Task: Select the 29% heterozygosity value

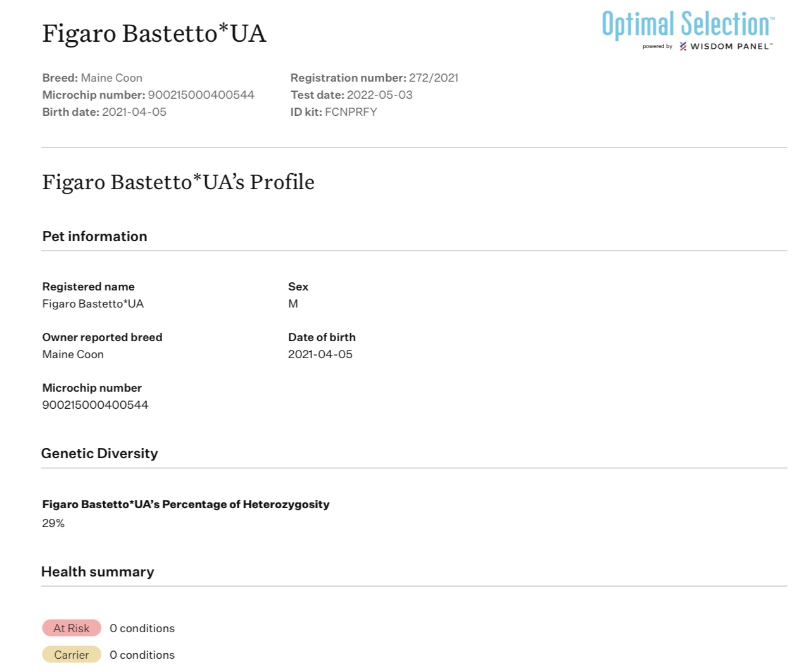Action: 53,523
